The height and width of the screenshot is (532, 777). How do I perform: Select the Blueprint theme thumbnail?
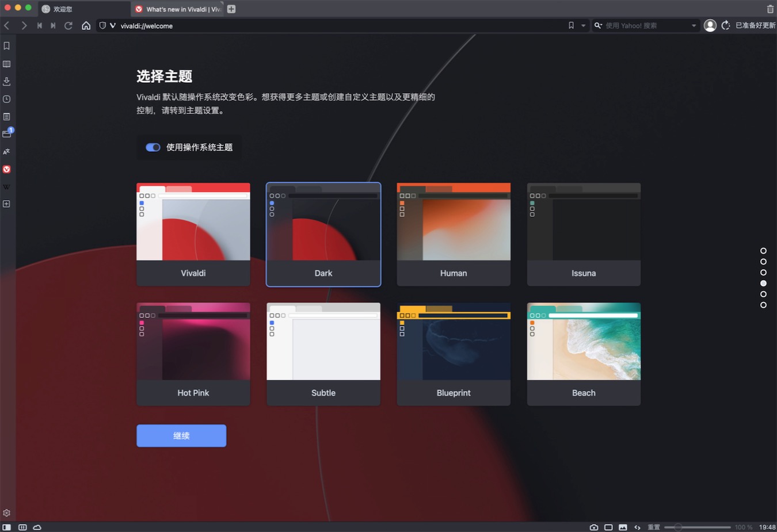pos(454,354)
